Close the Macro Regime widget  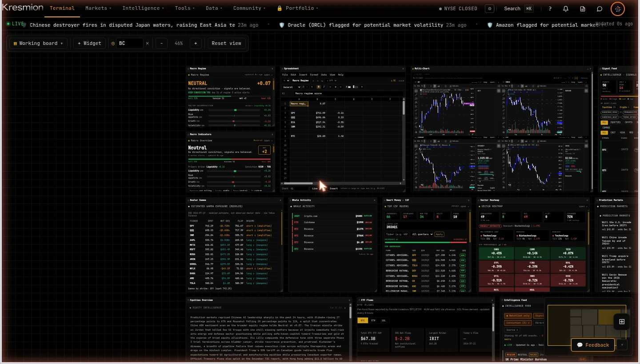pyautogui.click(x=272, y=68)
